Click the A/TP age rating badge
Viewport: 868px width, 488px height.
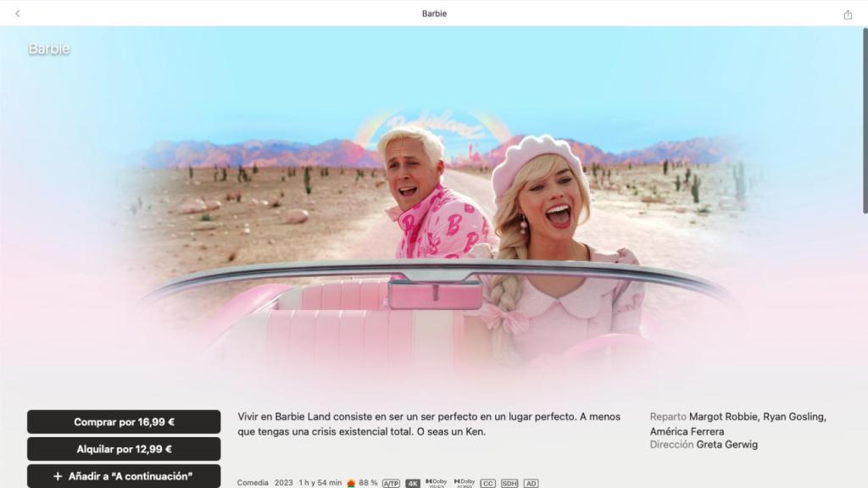click(x=391, y=483)
